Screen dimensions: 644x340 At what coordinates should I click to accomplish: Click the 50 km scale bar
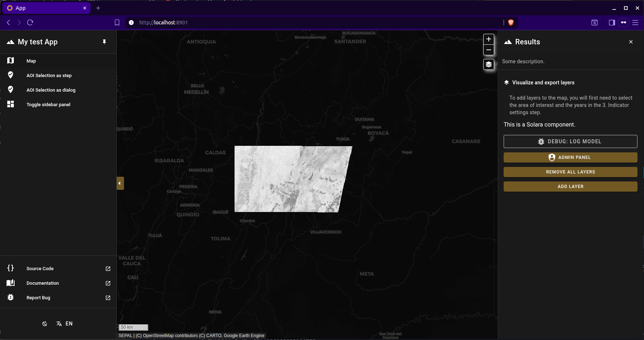[x=133, y=327]
